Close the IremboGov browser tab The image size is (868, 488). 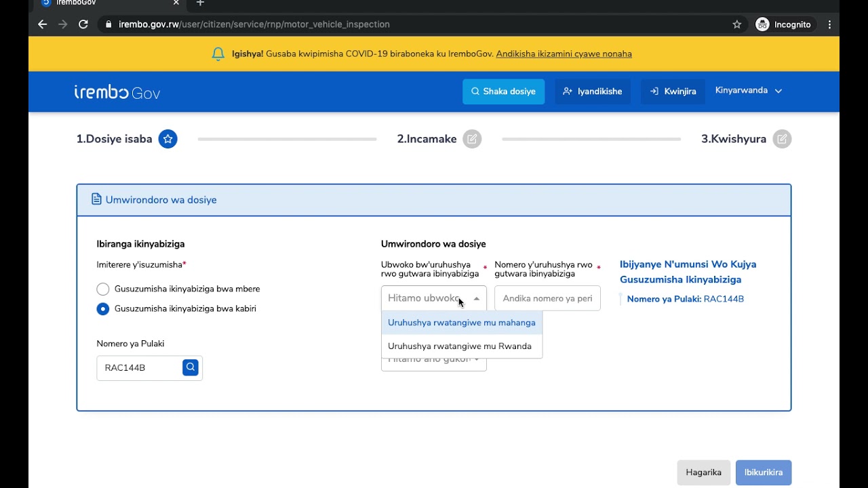(176, 3)
